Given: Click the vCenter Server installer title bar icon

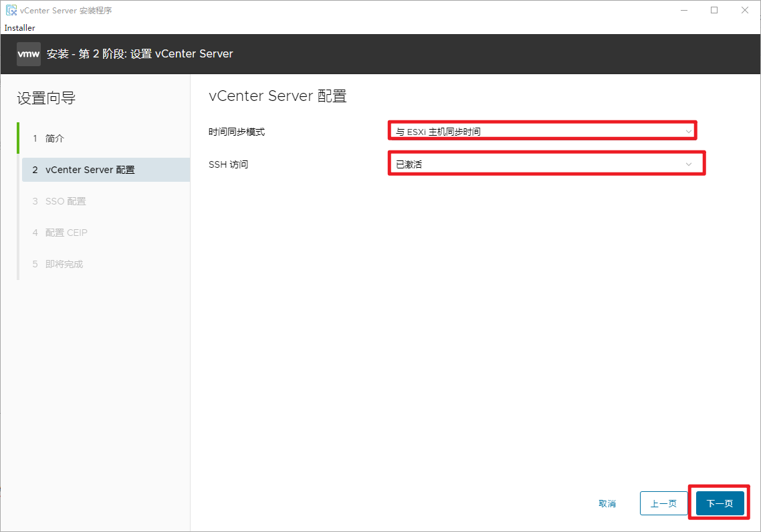Looking at the screenshot, I should coord(11,11).
